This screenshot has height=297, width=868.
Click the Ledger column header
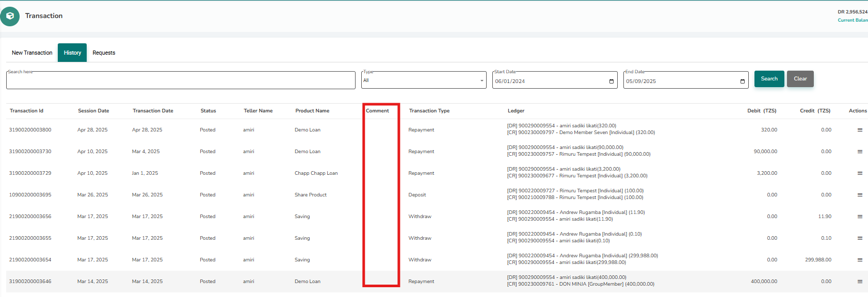point(516,111)
